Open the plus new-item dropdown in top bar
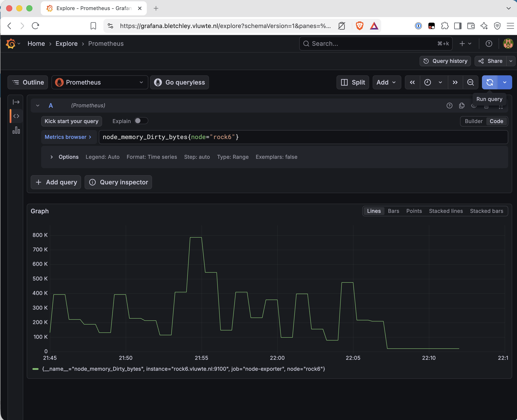The image size is (517, 420). (x=465, y=44)
